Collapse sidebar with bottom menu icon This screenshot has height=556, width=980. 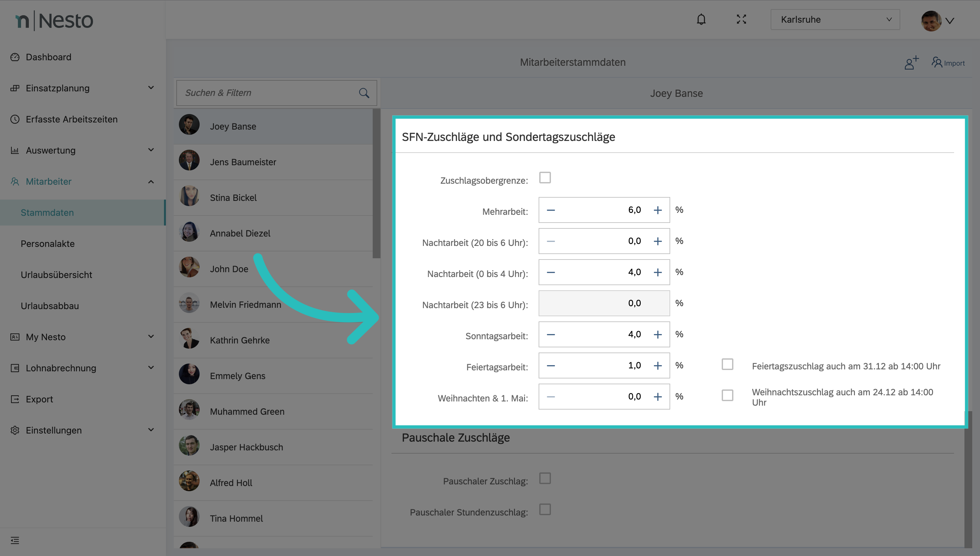tap(15, 540)
